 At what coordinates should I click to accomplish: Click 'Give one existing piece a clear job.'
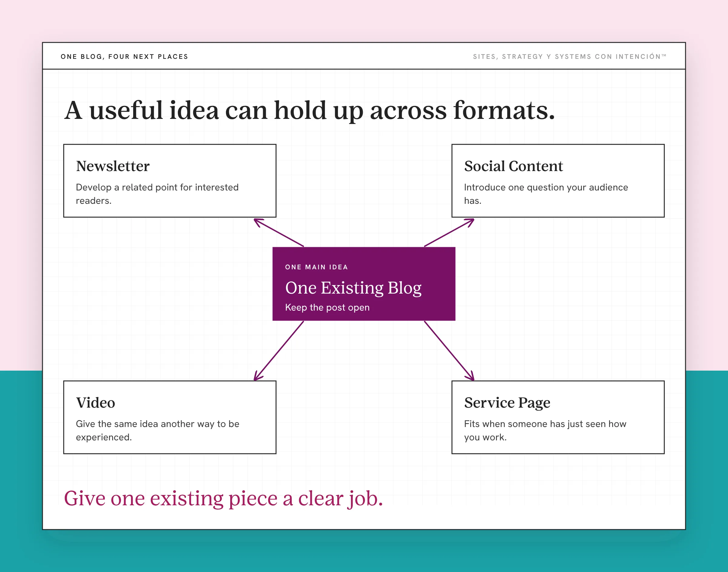pyautogui.click(x=223, y=499)
